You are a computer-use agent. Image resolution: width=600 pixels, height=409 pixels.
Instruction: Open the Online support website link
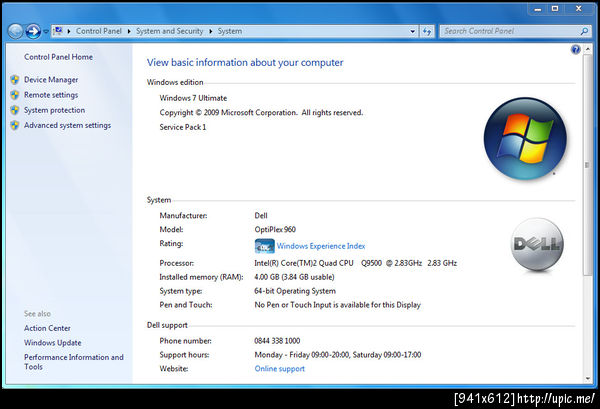(x=280, y=369)
